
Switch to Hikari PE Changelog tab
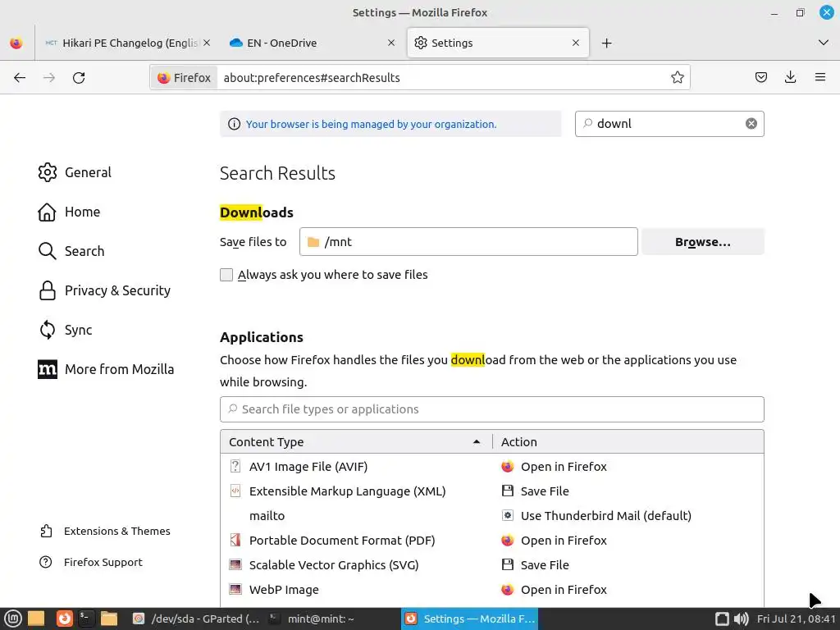(127, 43)
